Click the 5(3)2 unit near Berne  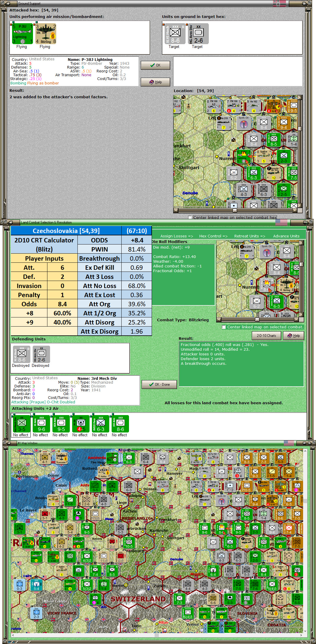click(87, 585)
